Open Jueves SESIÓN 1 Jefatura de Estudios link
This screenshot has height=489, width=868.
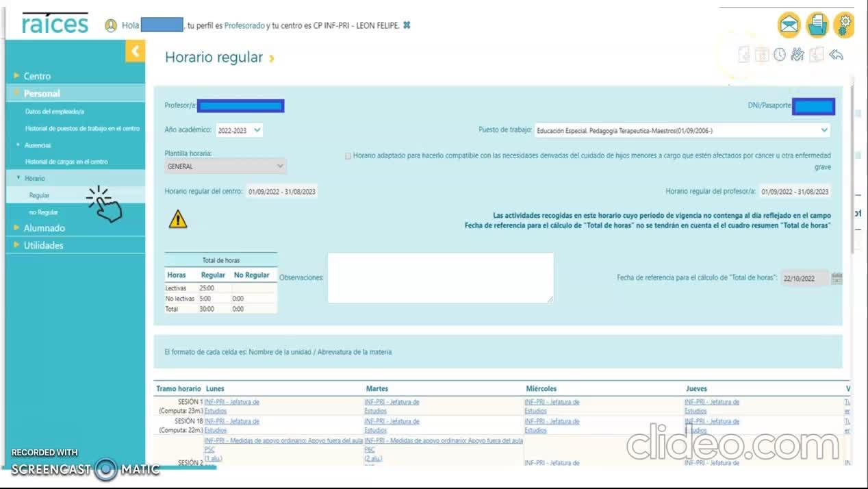point(712,406)
